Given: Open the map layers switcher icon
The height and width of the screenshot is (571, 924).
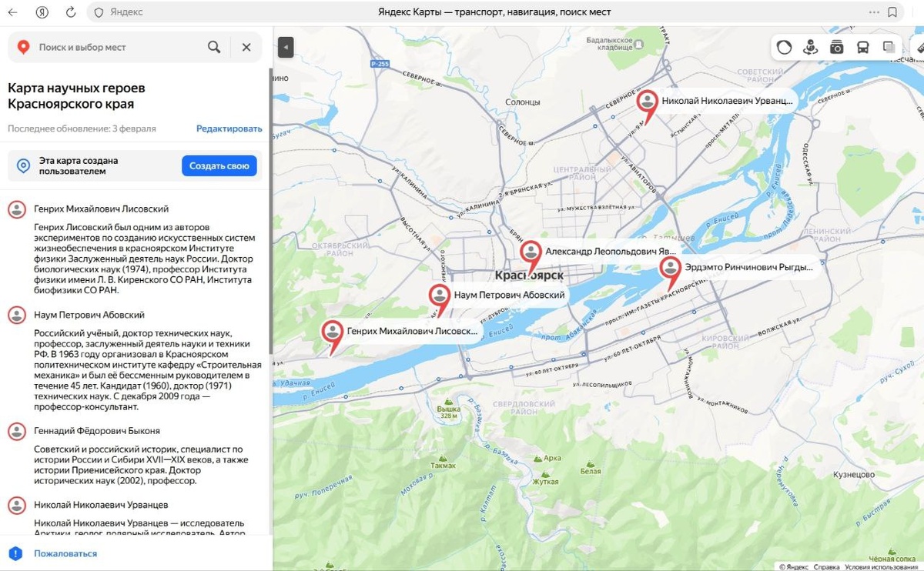Looking at the screenshot, I should tap(889, 47).
